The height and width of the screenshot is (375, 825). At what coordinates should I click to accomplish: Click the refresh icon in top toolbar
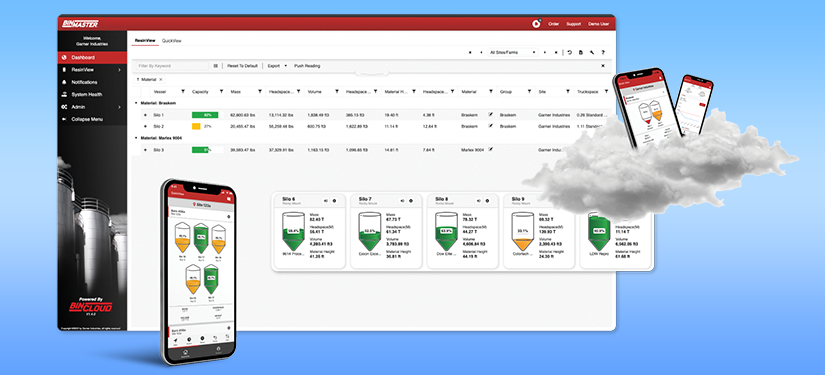pyautogui.click(x=570, y=52)
